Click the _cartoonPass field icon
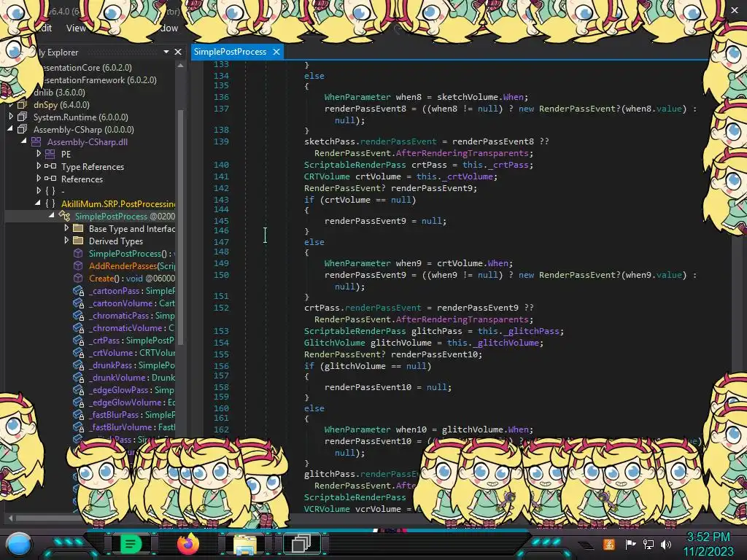This screenshot has width=747, height=560. tap(79, 291)
